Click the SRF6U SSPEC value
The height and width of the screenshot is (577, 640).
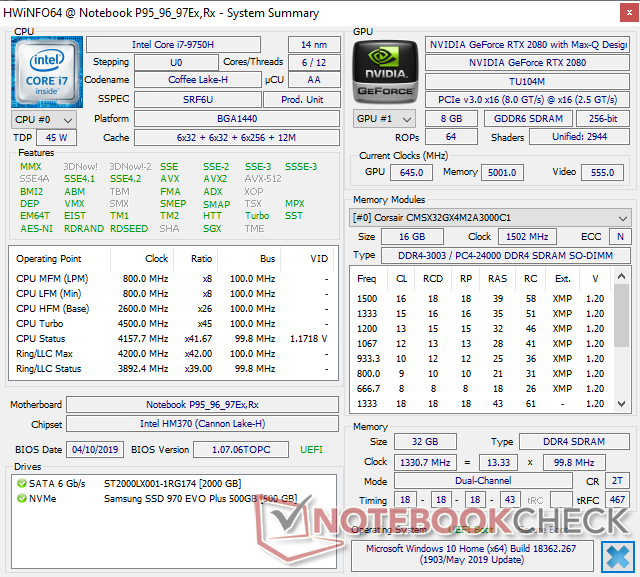point(198,100)
